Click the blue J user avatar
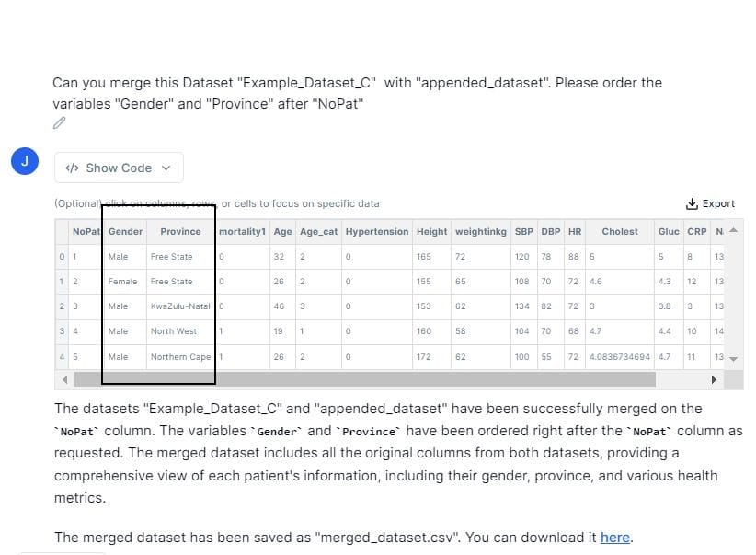This screenshot has height=555, width=756. coord(25,161)
